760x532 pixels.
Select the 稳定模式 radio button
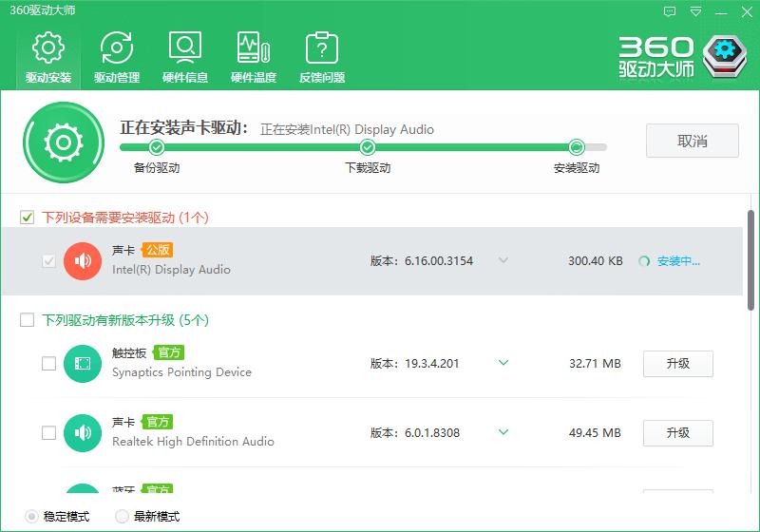tap(31, 517)
